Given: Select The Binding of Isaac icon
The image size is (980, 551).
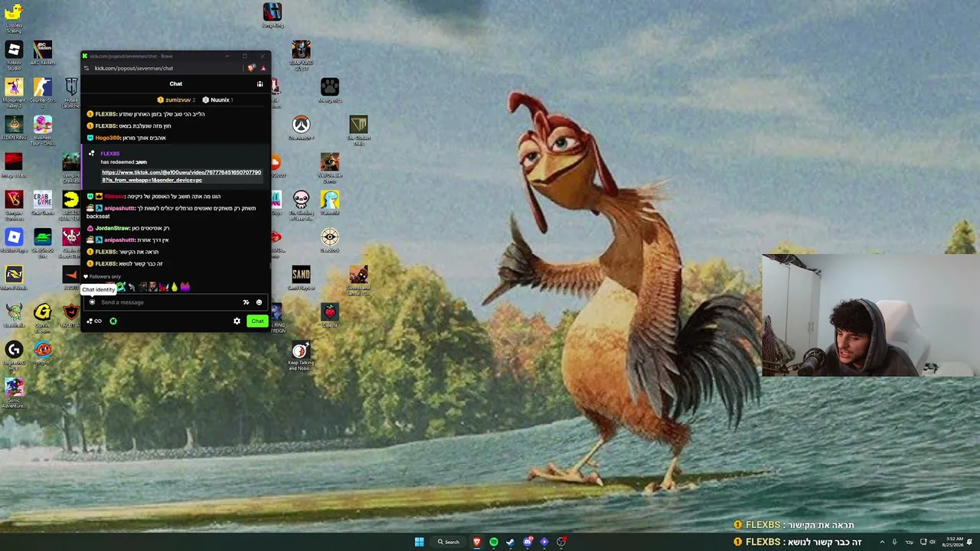Looking at the screenshot, I should tap(301, 205).
